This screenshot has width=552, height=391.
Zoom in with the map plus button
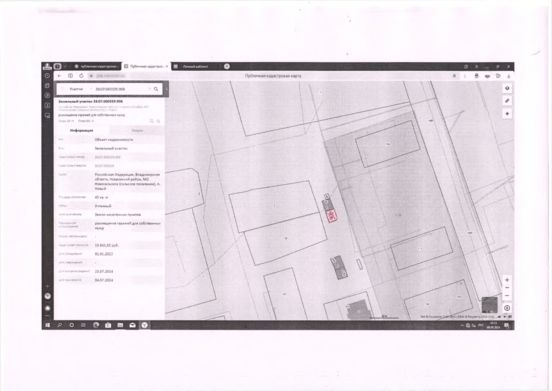[x=507, y=280]
